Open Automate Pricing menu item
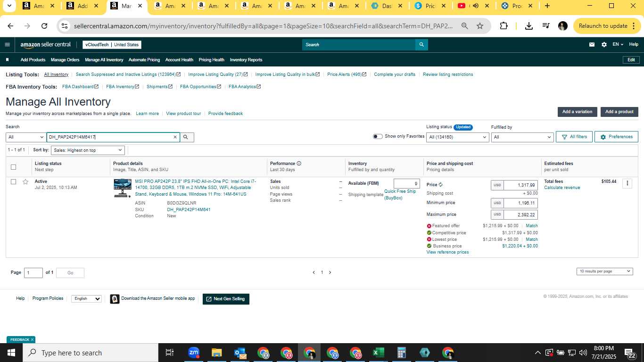Viewport: 644px width, 362px height. (144, 60)
